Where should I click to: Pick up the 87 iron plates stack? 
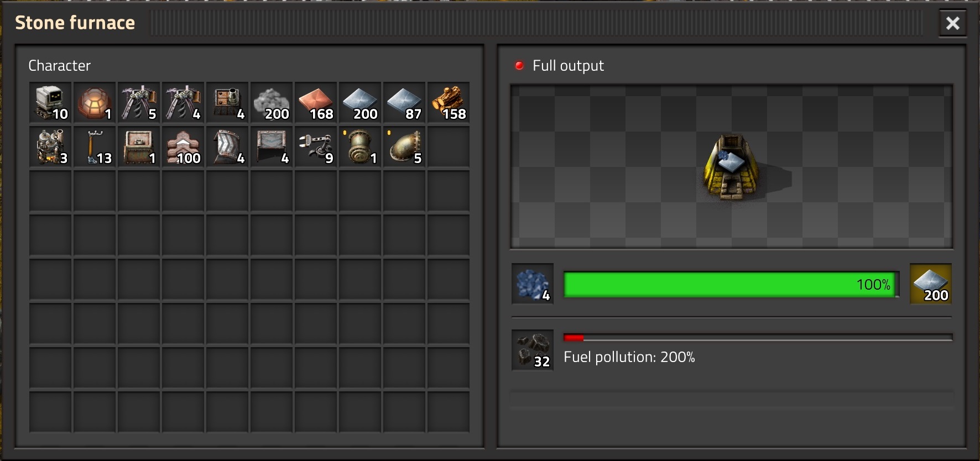(404, 103)
